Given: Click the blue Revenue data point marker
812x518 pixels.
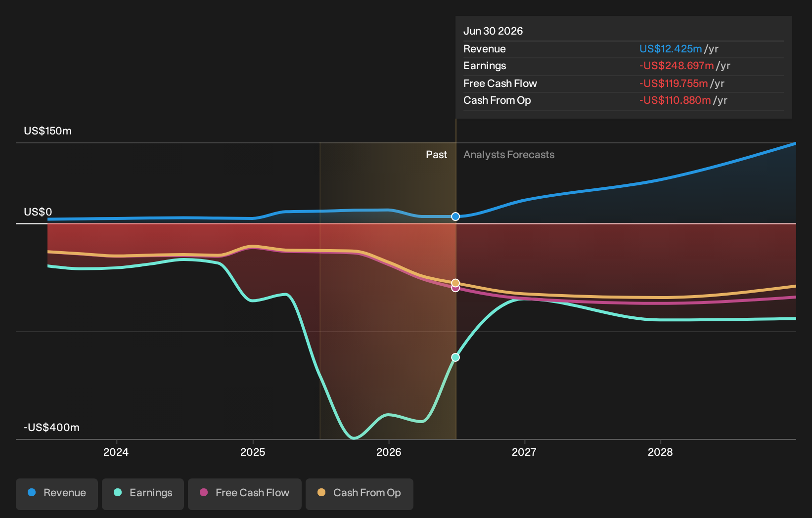Looking at the screenshot, I should [455, 216].
